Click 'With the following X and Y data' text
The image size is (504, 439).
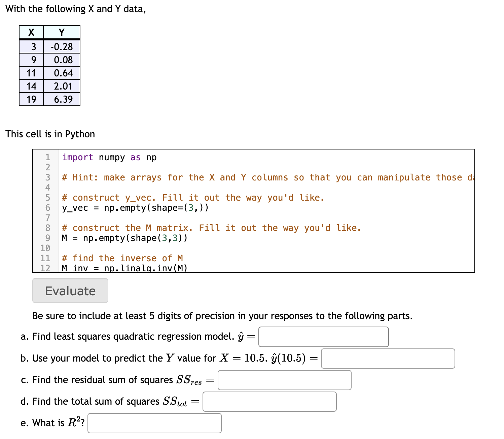(76, 9)
